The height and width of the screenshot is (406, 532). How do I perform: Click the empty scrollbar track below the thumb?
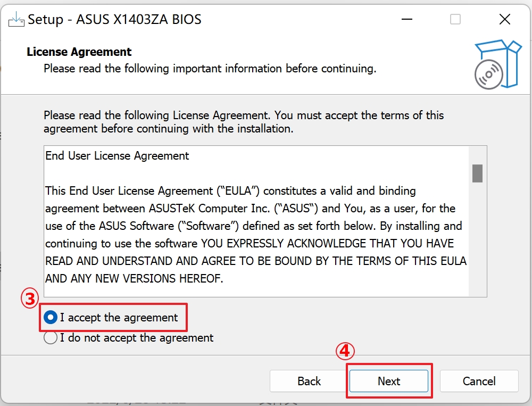pyautogui.click(x=477, y=239)
